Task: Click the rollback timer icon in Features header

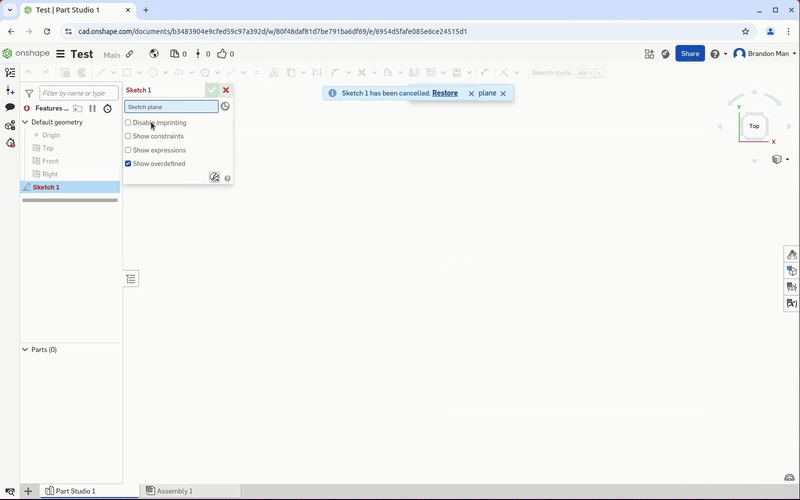Action: pyautogui.click(x=107, y=108)
